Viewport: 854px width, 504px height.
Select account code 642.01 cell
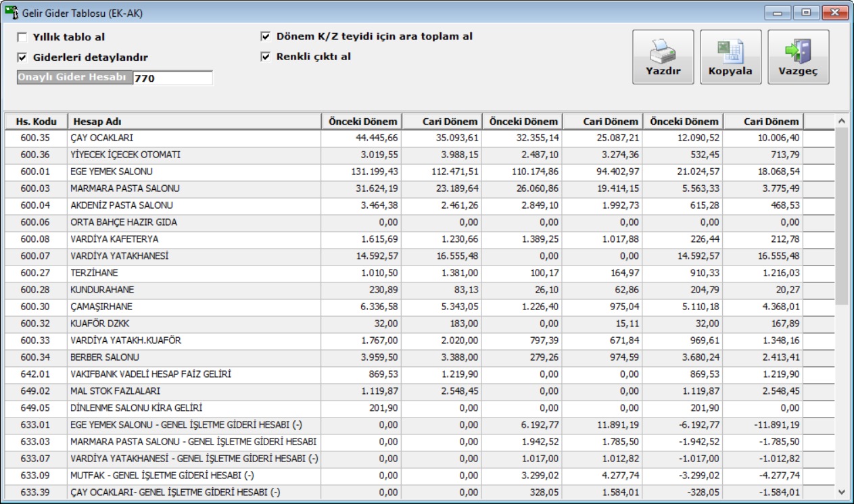click(x=35, y=374)
